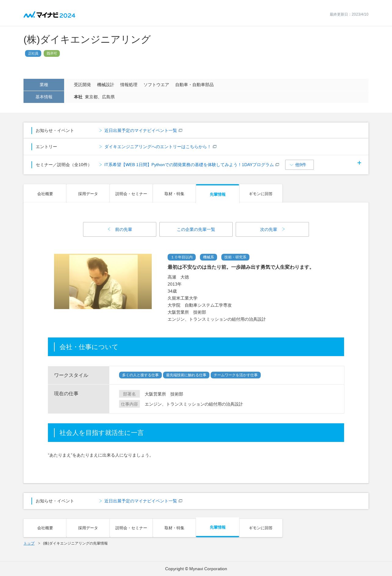Click the 最先端技術に触れる仕事 tag
This screenshot has width=392, height=576.
pos(186,375)
